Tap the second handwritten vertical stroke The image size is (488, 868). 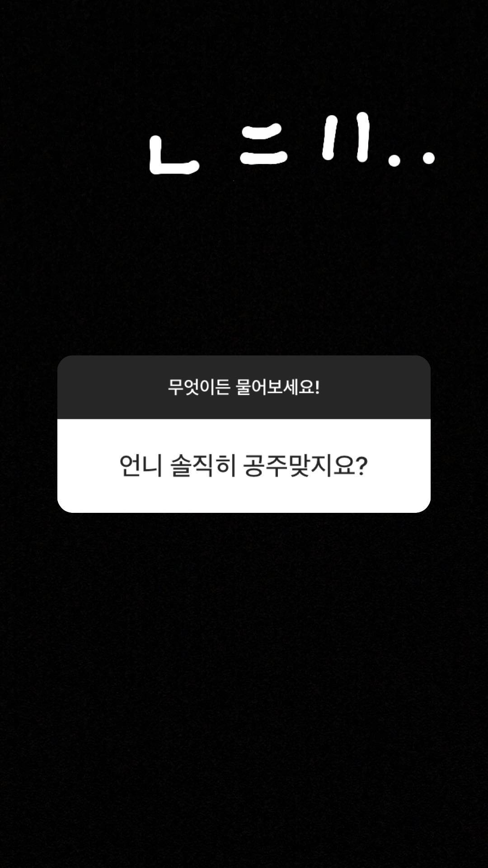pos(361,137)
